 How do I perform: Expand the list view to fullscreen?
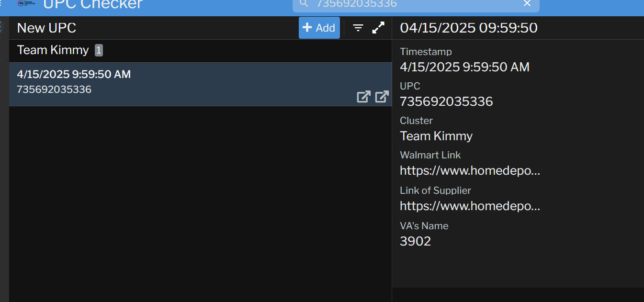[379, 28]
